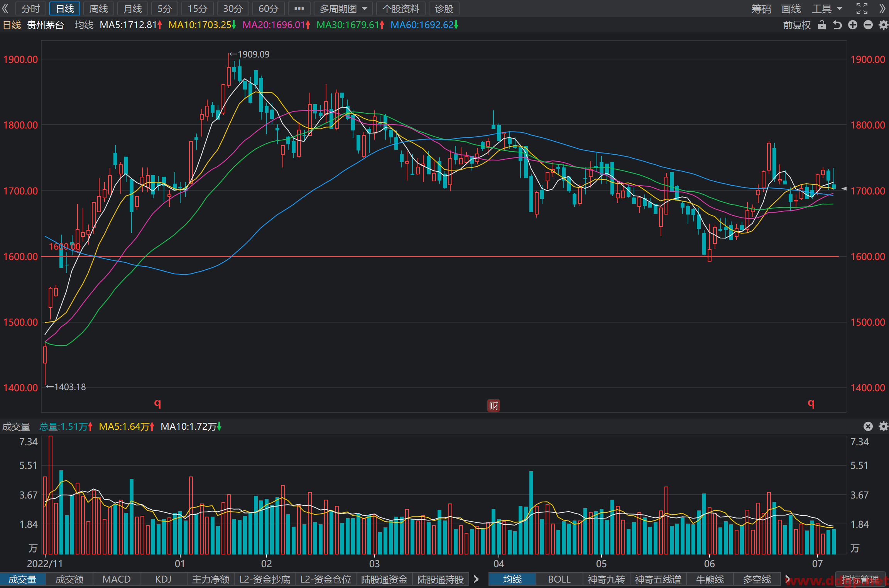Select 神奇九转 overlay
Image resolution: width=889 pixels, height=588 pixels.
pos(607,579)
